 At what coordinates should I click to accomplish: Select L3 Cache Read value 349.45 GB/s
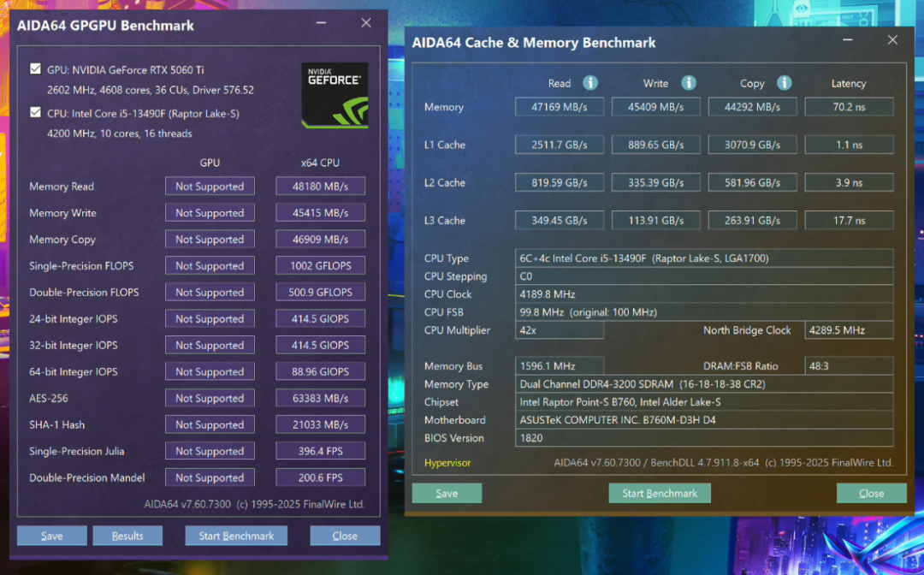coord(560,221)
